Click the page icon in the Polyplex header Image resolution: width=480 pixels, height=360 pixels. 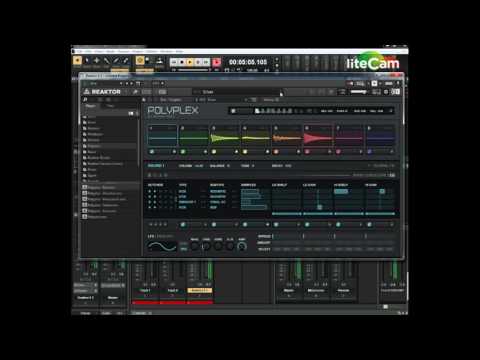point(257,111)
